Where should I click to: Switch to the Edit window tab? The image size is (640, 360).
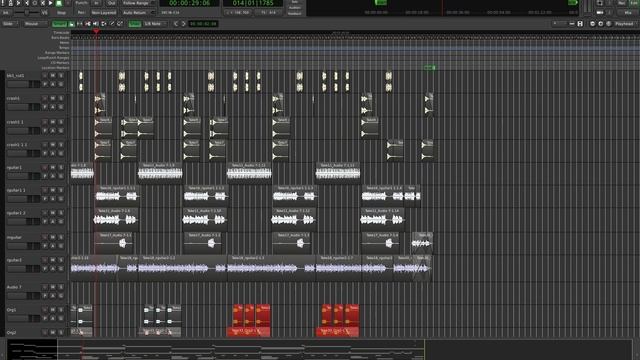click(x=634, y=3)
